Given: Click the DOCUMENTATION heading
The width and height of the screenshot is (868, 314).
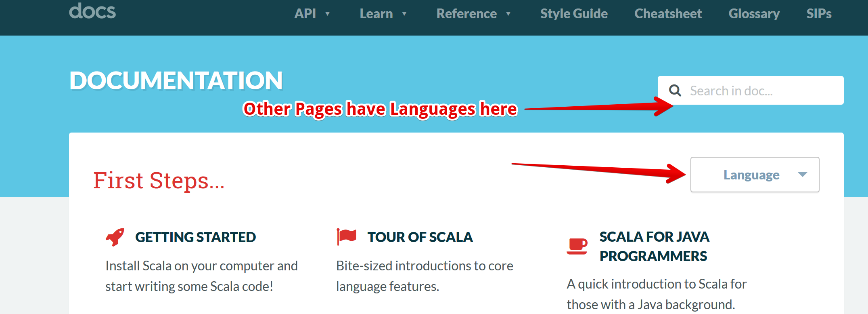Looking at the screenshot, I should coord(176,80).
